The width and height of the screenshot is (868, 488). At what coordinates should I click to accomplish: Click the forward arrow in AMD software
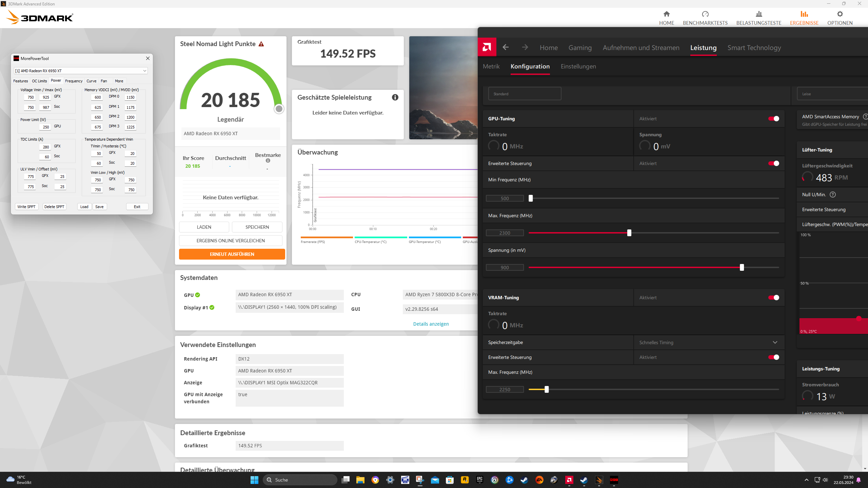pyautogui.click(x=525, y=47)
